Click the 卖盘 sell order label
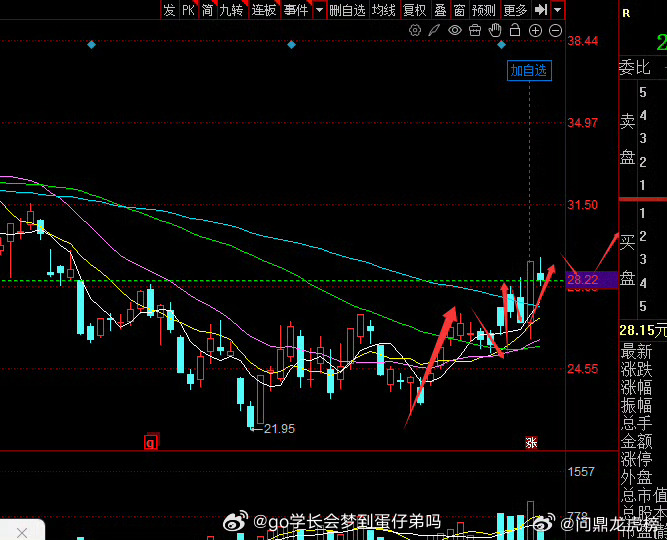Viewport: 667px width, 540px height. (x=627, y=139)
